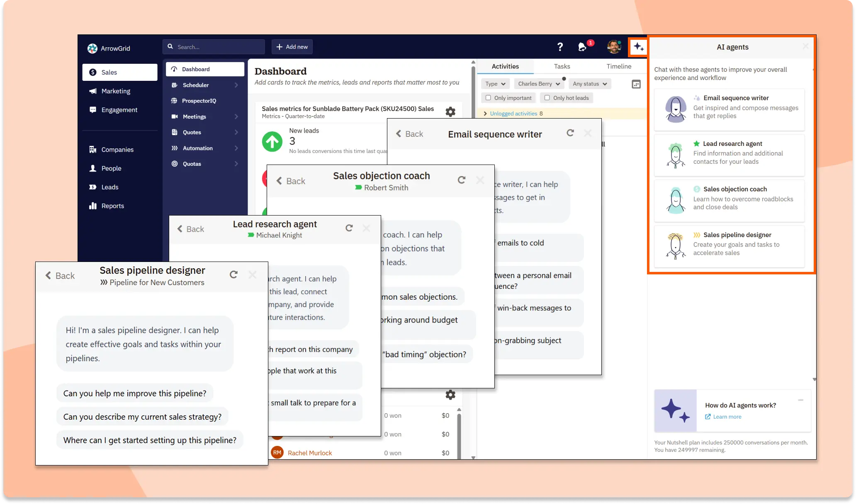Open the user profile avatar
This screenshot has width=856, height=504.
(614, 47)
